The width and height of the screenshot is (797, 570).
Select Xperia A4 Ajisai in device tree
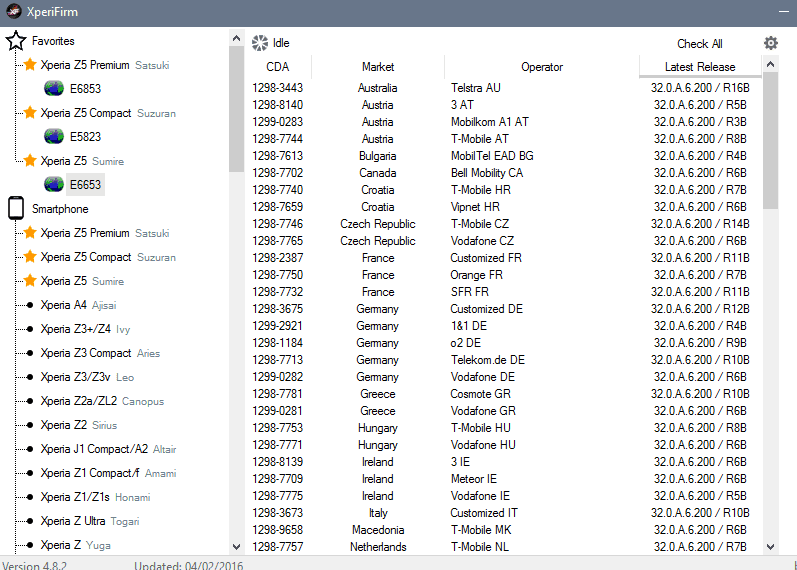click(x=78, y=305)
